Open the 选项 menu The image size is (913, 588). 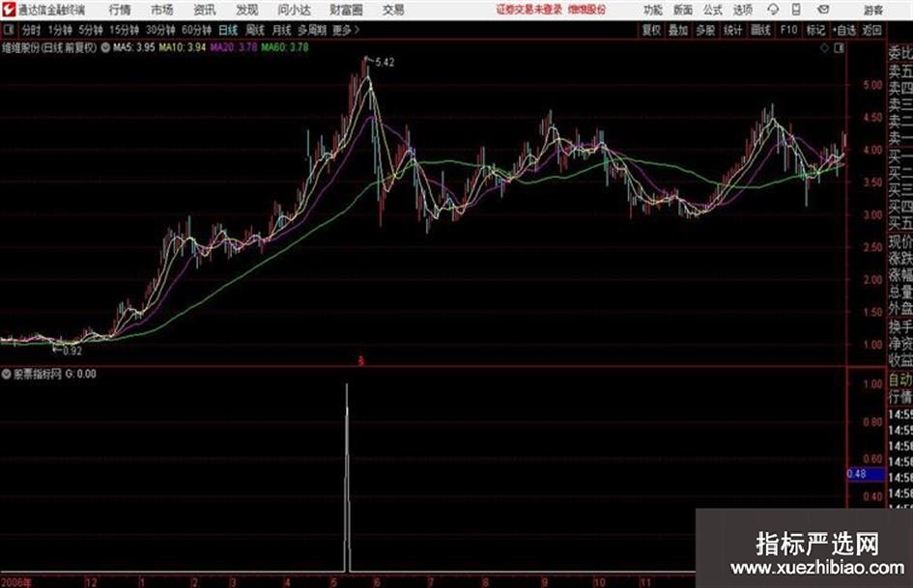pyautogui.click(x=742, y=10)
